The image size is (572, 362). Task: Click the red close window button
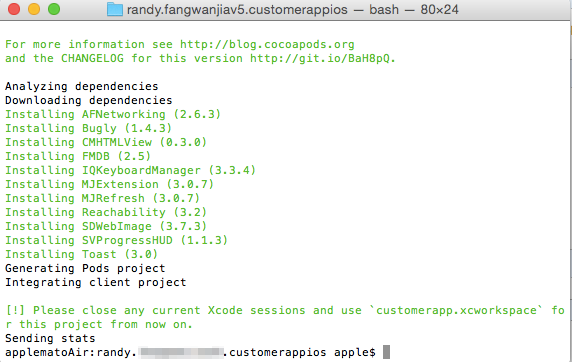click(x=14, y=9)
